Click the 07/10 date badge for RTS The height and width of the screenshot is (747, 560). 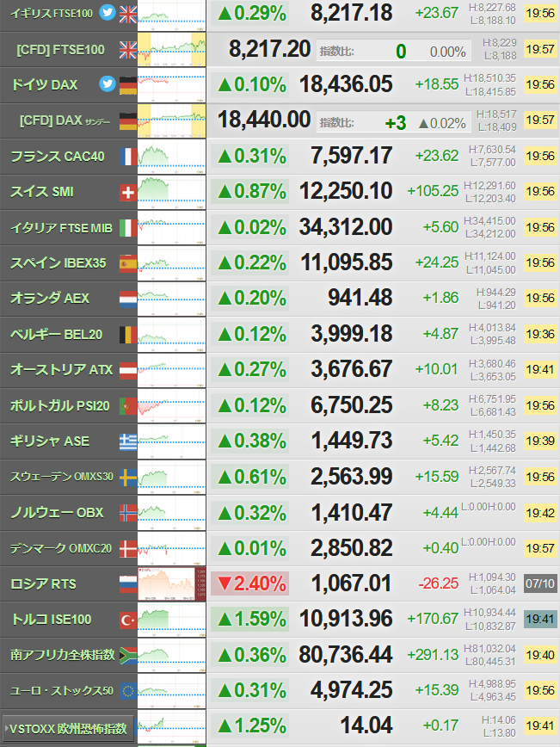click(540, 583)
